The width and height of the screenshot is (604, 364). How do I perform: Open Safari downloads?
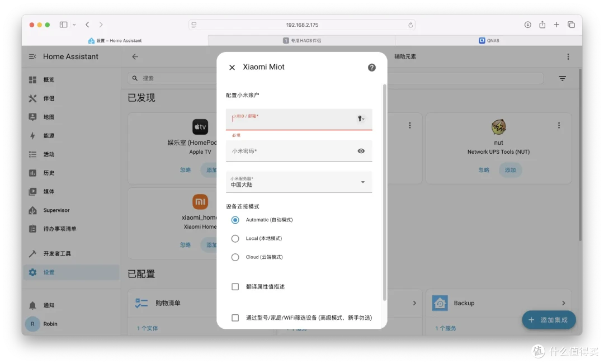(527, 25)
